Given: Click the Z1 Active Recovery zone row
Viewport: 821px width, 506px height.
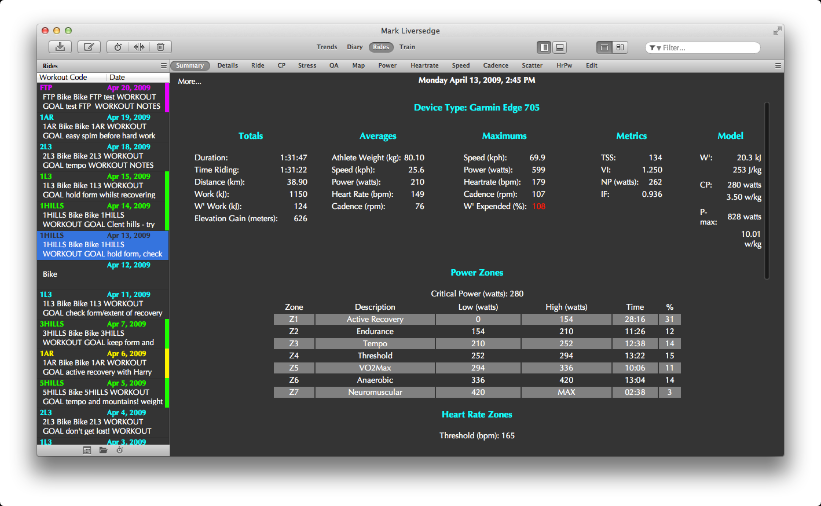Looking at the screenshot, I should pyautogui.click(x=477, y=320).
